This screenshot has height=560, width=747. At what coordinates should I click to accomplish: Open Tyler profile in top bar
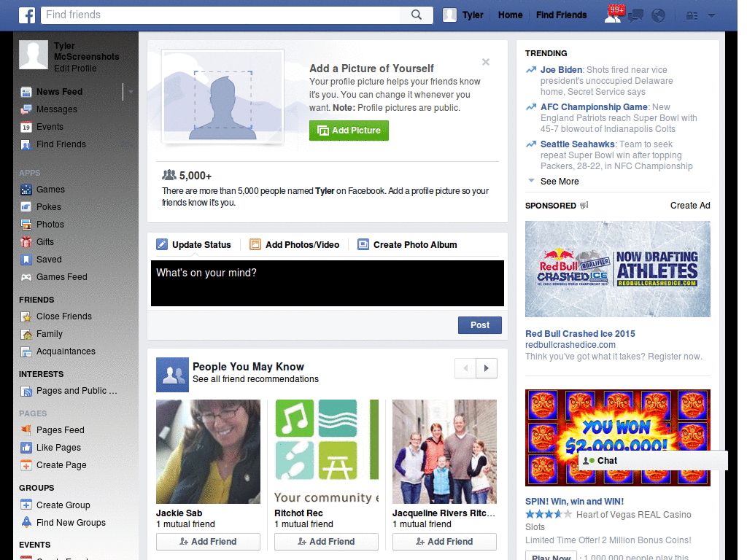pos(463,15)
